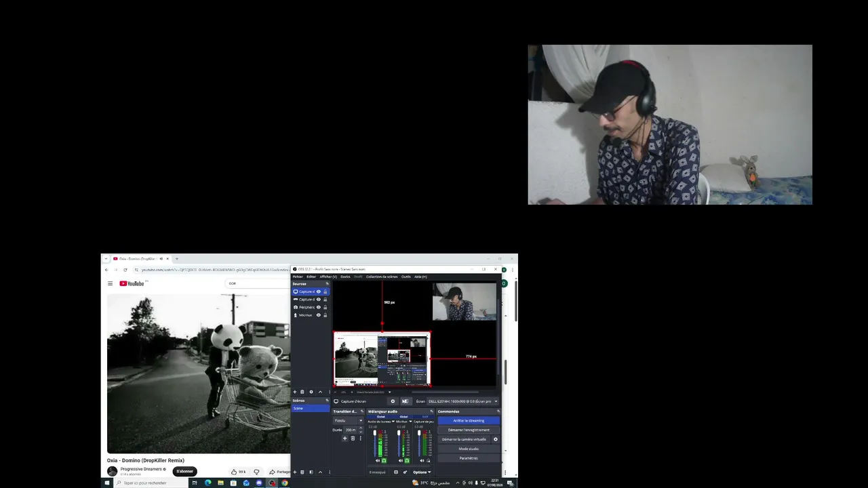Open filters for Capture d'écran source
868x488 pixels.
point(405,401)
